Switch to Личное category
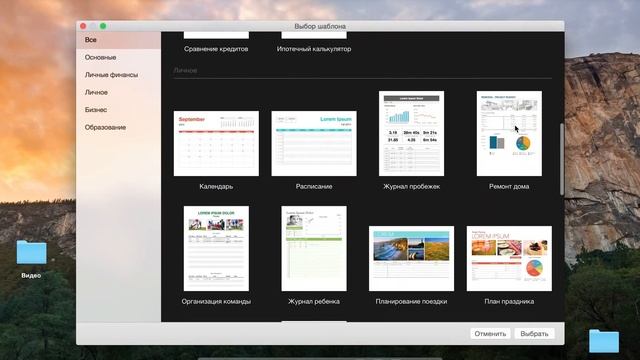 point(96,93)
